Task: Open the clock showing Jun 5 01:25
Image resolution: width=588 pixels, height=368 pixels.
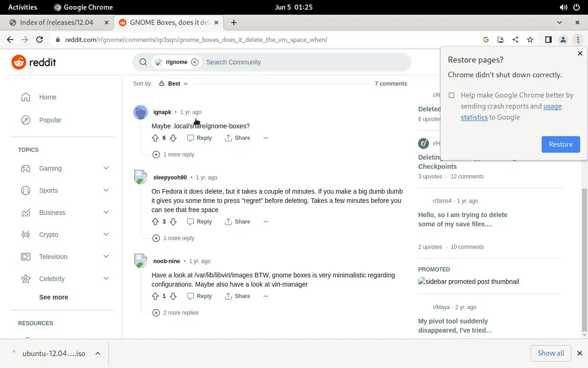Action: pyautogui.click(x=294, y=7)
